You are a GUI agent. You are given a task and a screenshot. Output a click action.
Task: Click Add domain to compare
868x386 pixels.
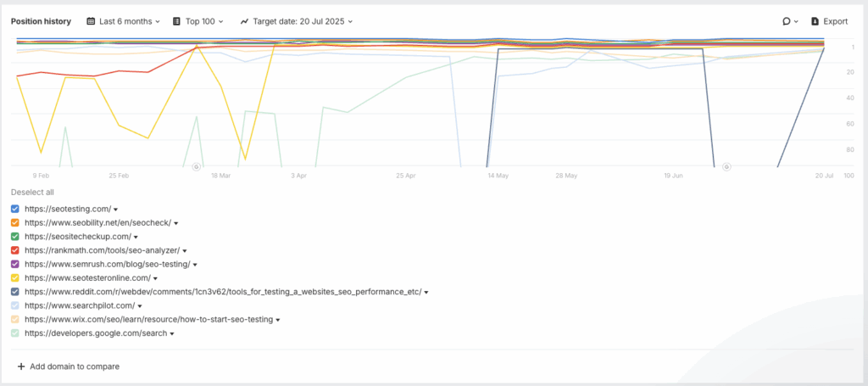[x=69, y=366]
